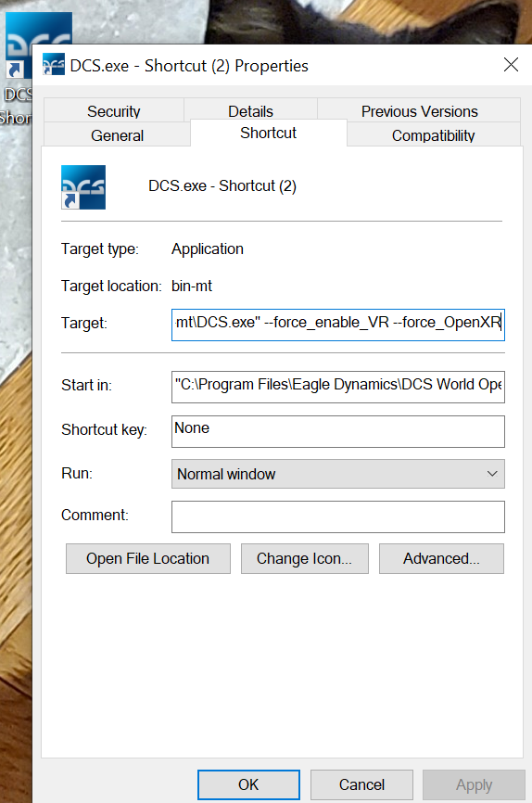Open the Run dropdown set to Normal window
The image size is (532, 803).
[x=338, y=474]
